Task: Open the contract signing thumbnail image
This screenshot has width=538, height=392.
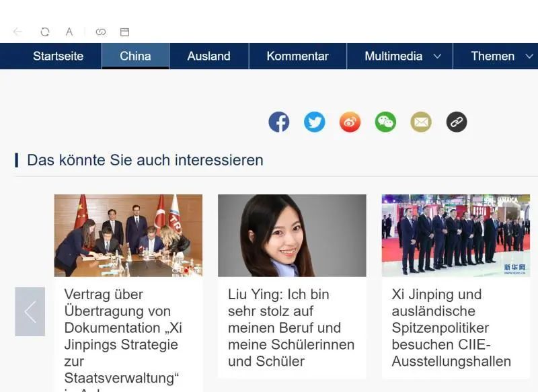Action: (x=128, y=235)
